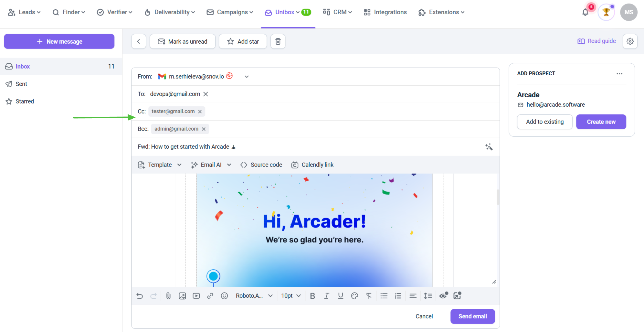Click the redo icon in editor toolbar
Screen dimensions: 644x332
click(153, 296)
